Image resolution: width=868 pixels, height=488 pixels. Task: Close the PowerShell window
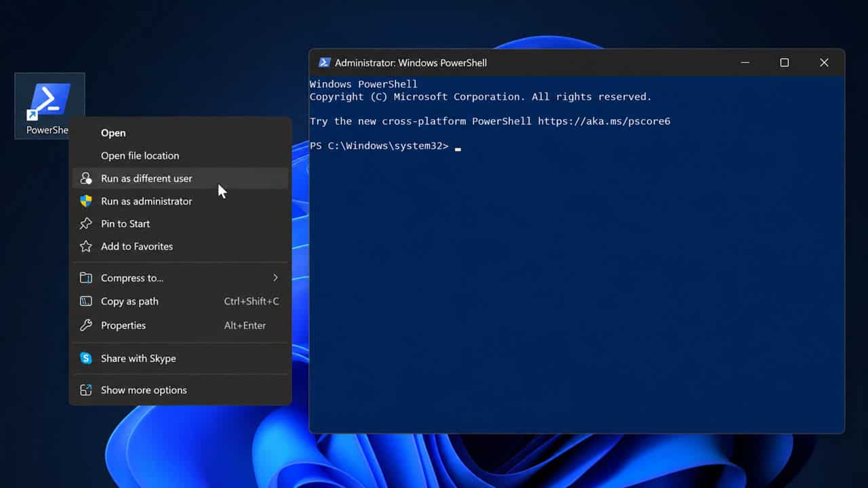824,62
